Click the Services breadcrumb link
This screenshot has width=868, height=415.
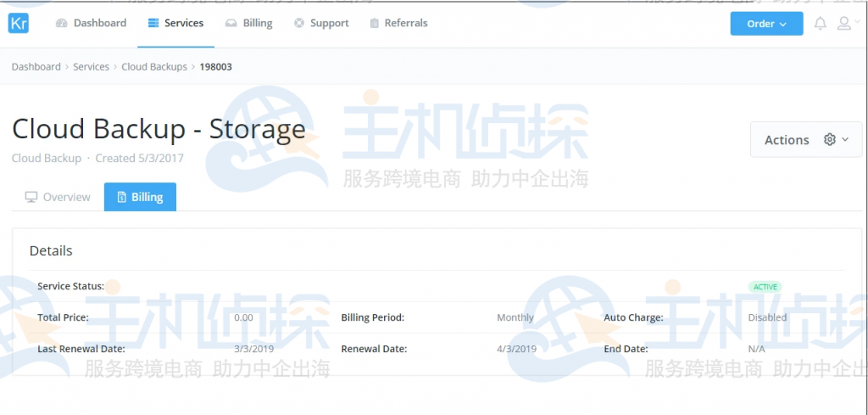pyautogui.click(x=91, y=67)
